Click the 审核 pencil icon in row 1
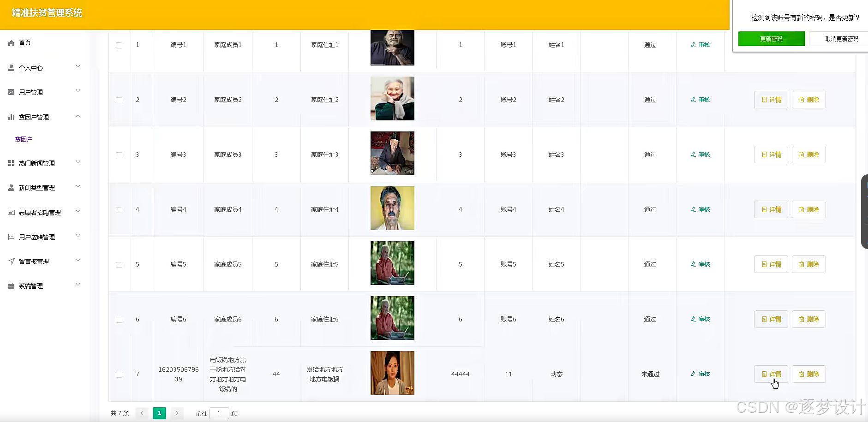 coord(693,45)
